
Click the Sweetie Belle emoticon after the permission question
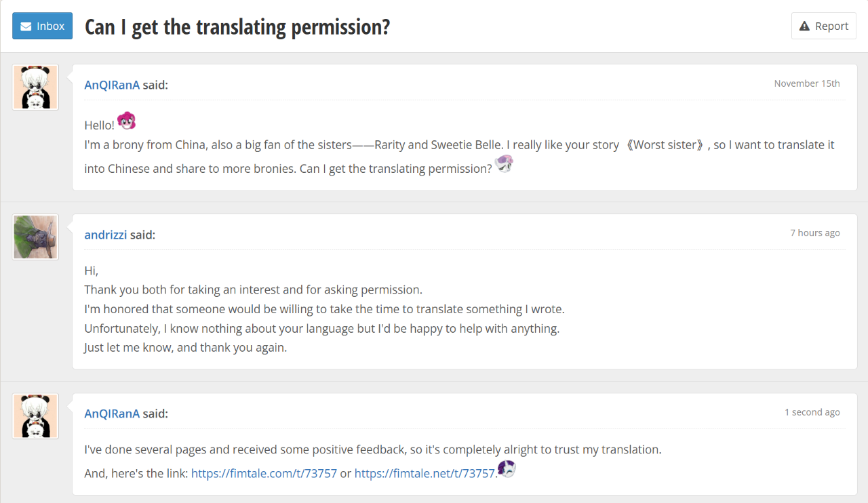[x=504, y=164]
